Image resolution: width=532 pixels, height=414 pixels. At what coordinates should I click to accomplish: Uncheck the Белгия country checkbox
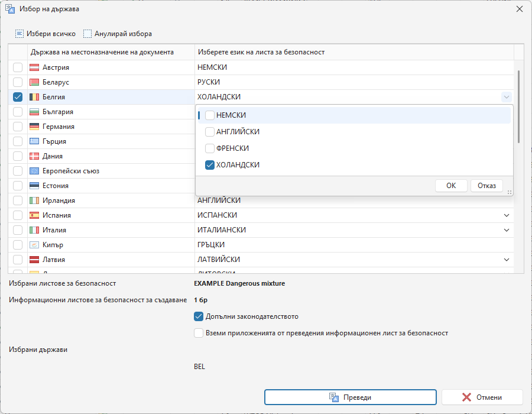tap(18, 97)
